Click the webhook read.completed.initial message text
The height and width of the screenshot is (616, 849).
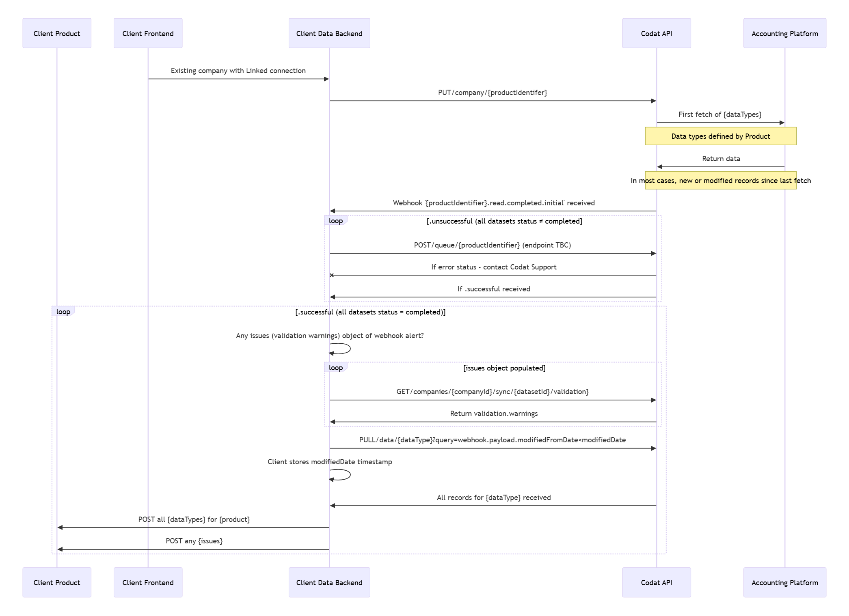point(493,202)
